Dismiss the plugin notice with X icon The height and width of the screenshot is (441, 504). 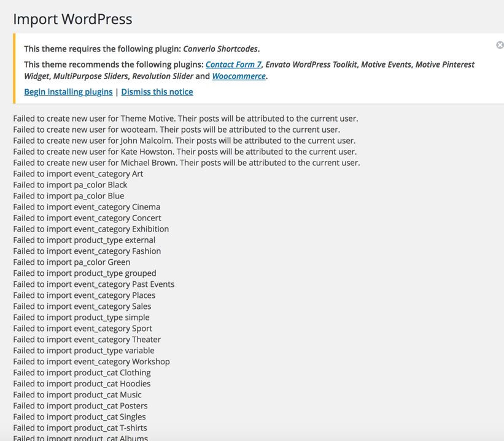(500, 45)
